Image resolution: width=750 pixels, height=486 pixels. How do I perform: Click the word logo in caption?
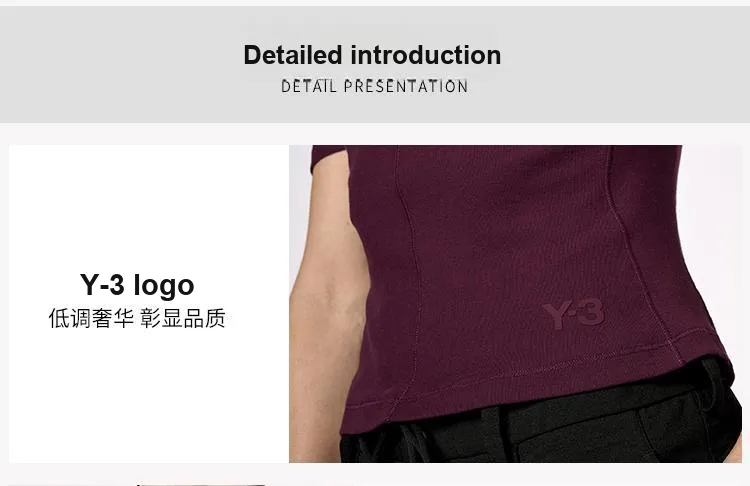pyautogui.click(x=164, y=286)
